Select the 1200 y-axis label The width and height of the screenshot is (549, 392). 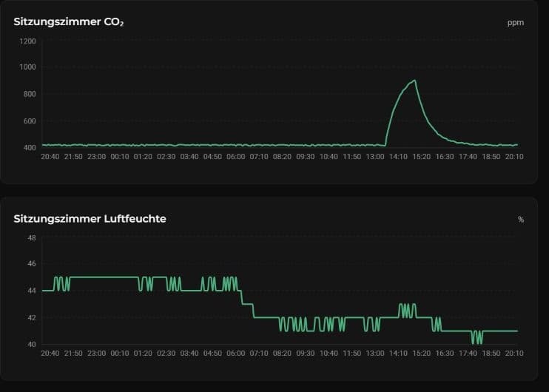point(27,41)
